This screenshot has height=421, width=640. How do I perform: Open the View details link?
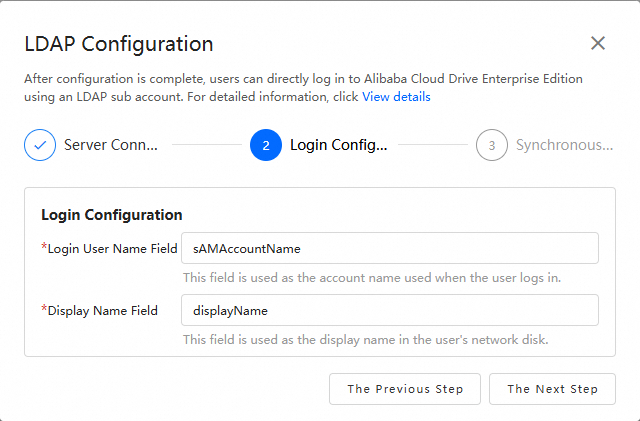(x=396, y=97)
